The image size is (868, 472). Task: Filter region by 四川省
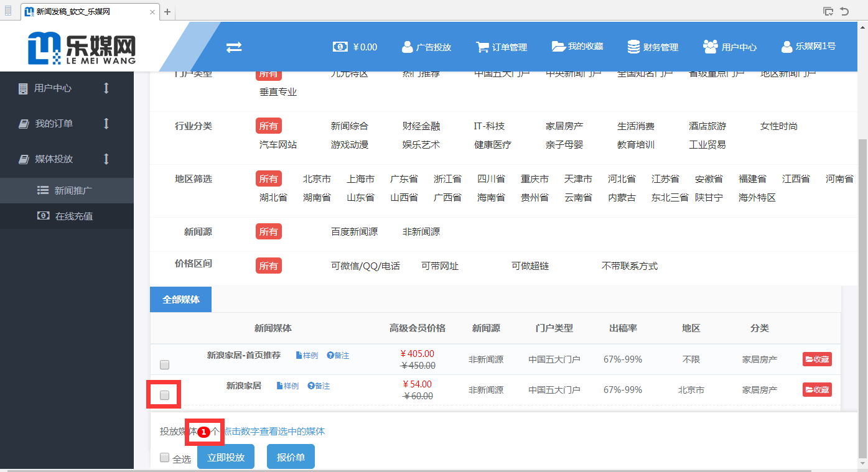click(491, 179)
